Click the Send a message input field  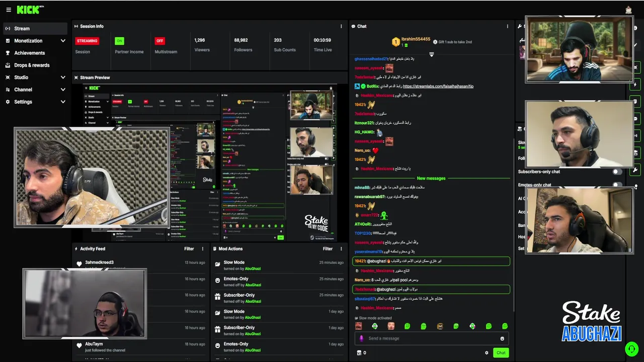[431, 338]
